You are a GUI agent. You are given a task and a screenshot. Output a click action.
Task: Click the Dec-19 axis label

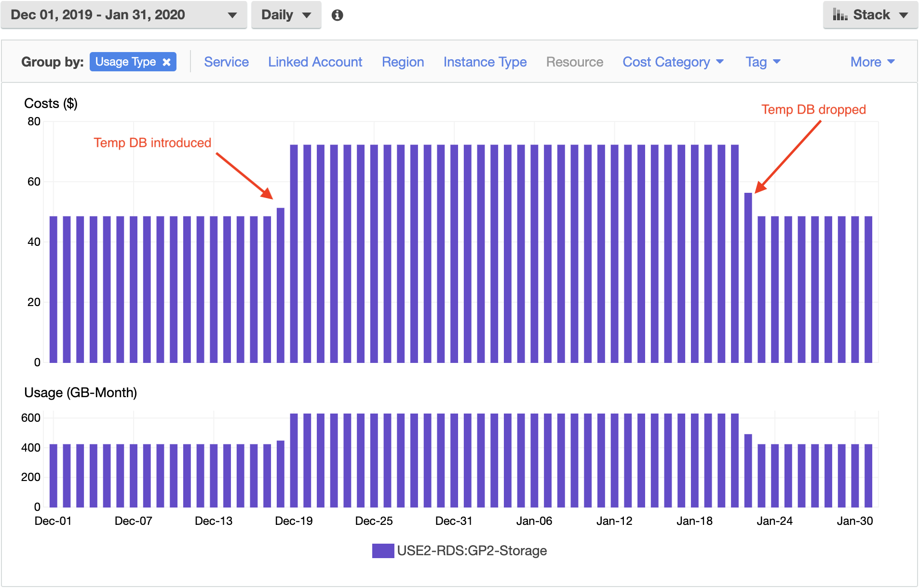tap(294, 521)
